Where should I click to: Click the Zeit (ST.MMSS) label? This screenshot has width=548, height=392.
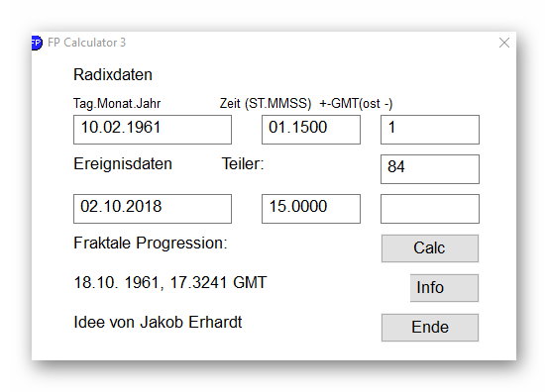[266, 104]
